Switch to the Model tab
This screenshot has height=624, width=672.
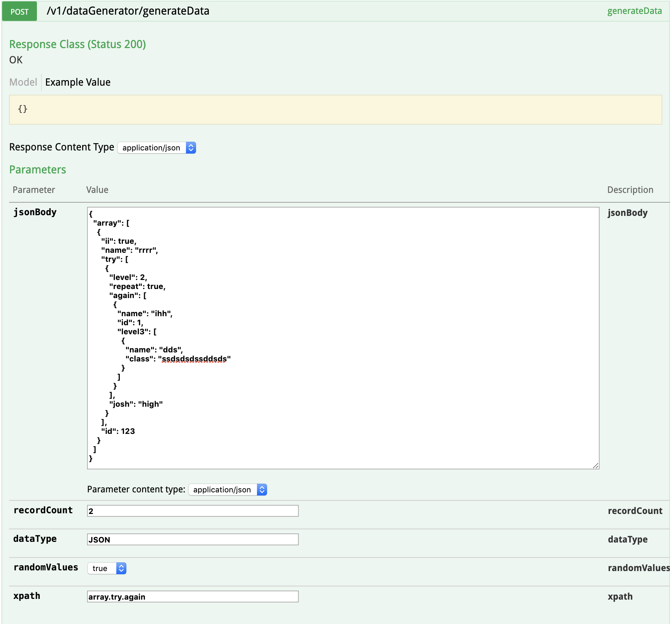(23, 82)
